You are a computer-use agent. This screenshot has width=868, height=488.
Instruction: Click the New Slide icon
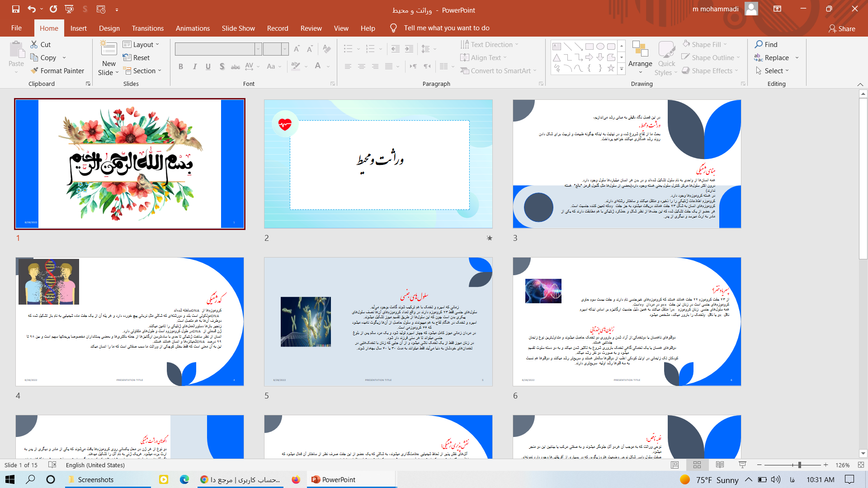click(108, 49)
